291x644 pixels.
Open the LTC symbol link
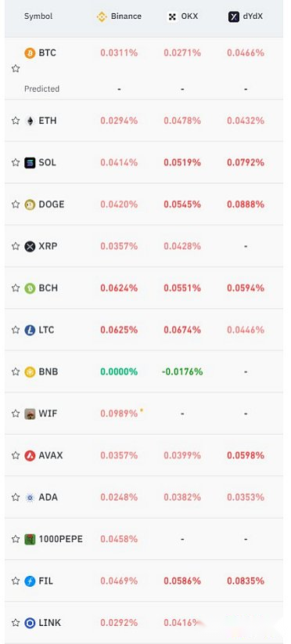click(x=46, y=330)
